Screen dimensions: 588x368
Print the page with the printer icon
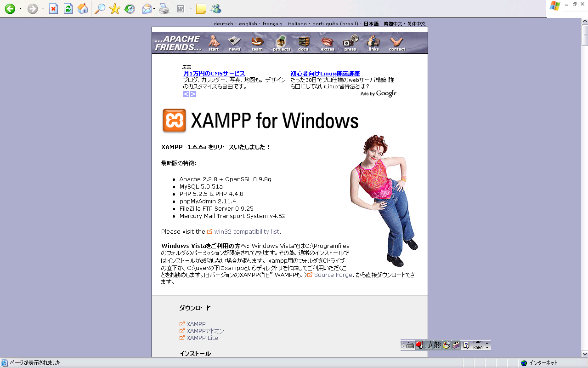click(164, 9)
